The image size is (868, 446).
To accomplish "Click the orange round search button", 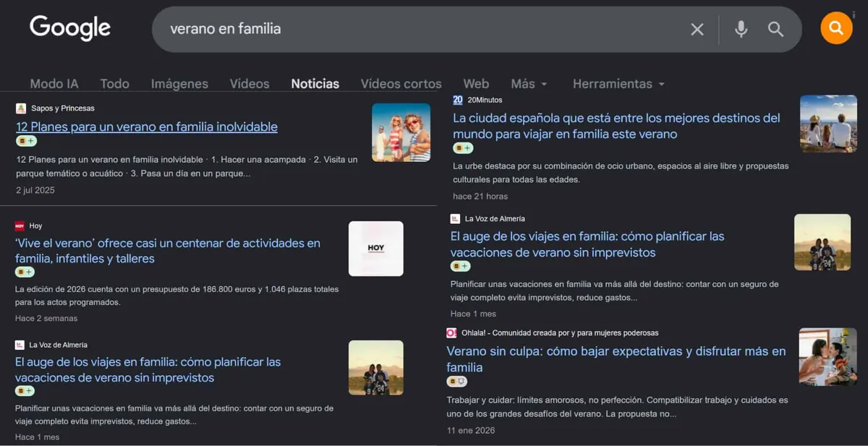I will tap(836, 28).
